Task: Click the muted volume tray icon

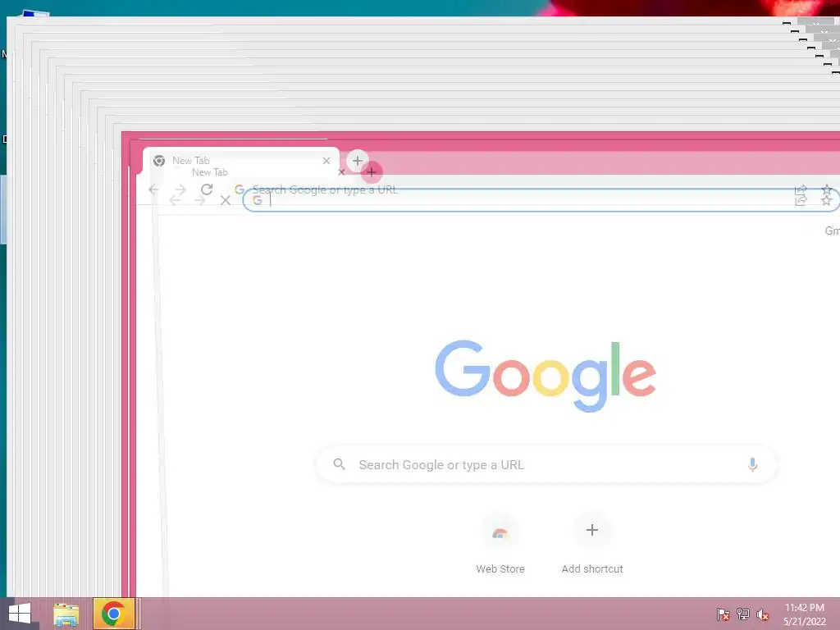Action: tap(763, 614)
